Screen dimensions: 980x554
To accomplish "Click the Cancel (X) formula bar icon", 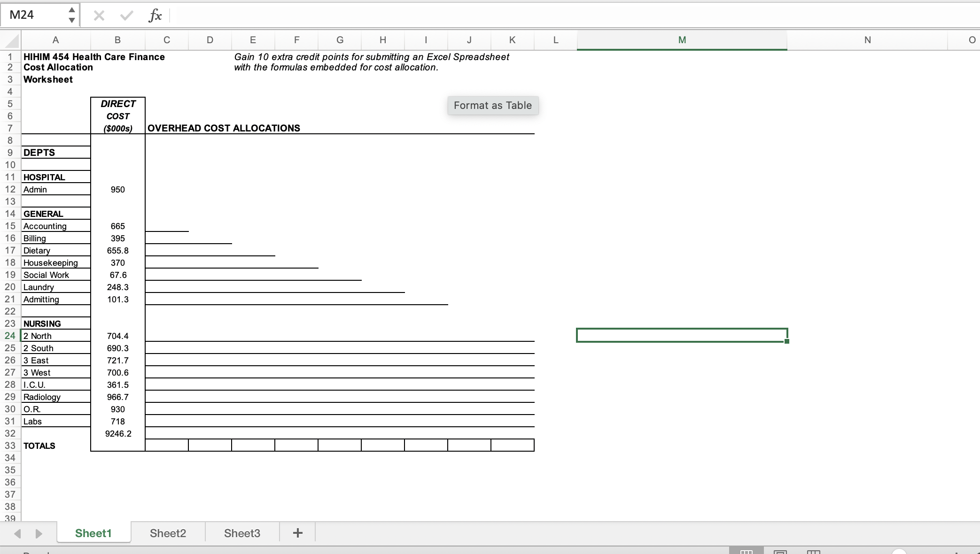I will (99, 16).
